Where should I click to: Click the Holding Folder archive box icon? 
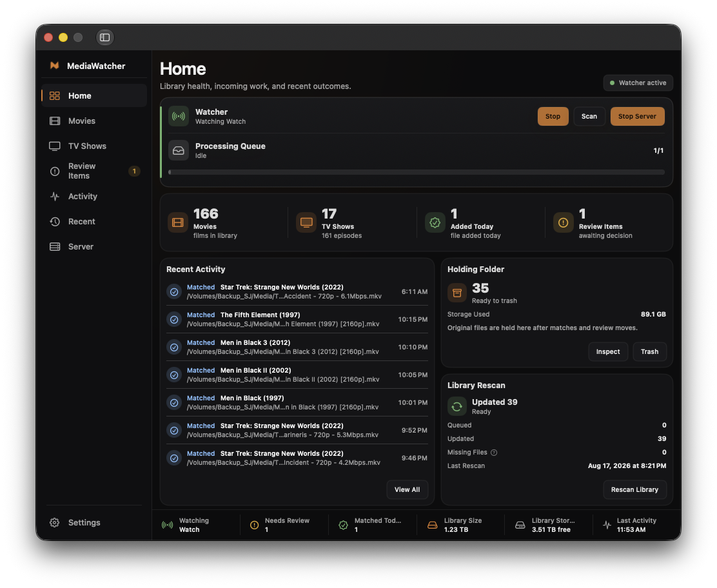[x=457, y=293]
